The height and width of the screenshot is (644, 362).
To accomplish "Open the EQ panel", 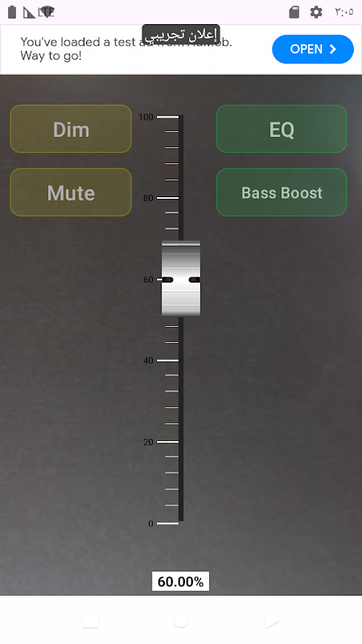I will pyautogui.click(x=281, y=129).
